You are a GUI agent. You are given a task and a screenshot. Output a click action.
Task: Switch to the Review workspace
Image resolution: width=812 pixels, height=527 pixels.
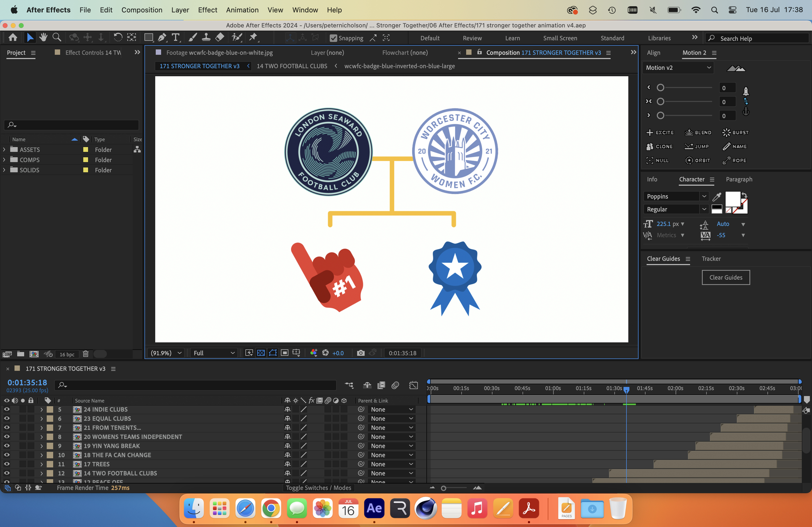[472, 38]
